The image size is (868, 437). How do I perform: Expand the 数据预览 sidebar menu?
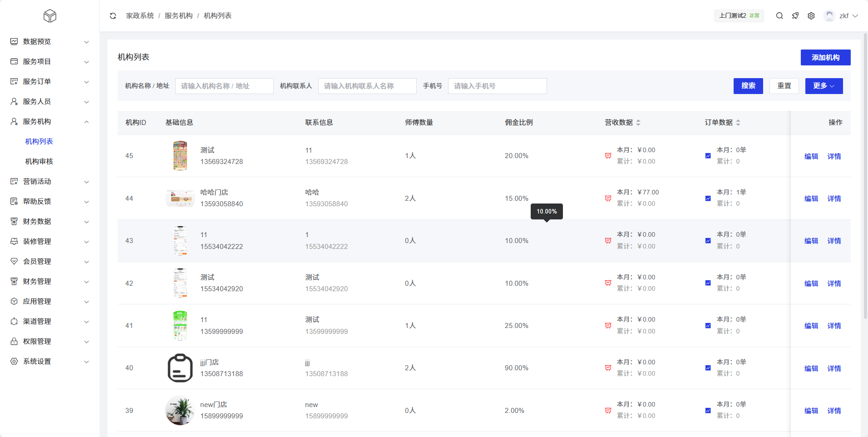click(49, 42)
